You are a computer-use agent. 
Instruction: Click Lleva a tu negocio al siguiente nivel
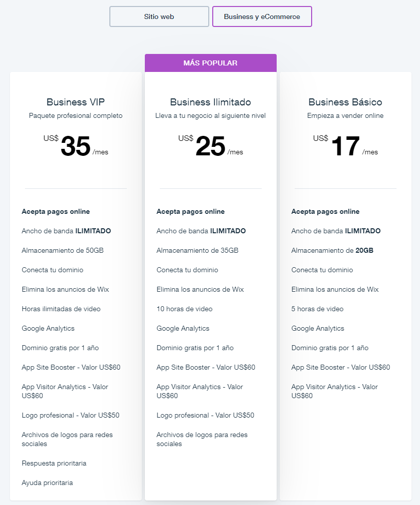click(x=210, y=116)
